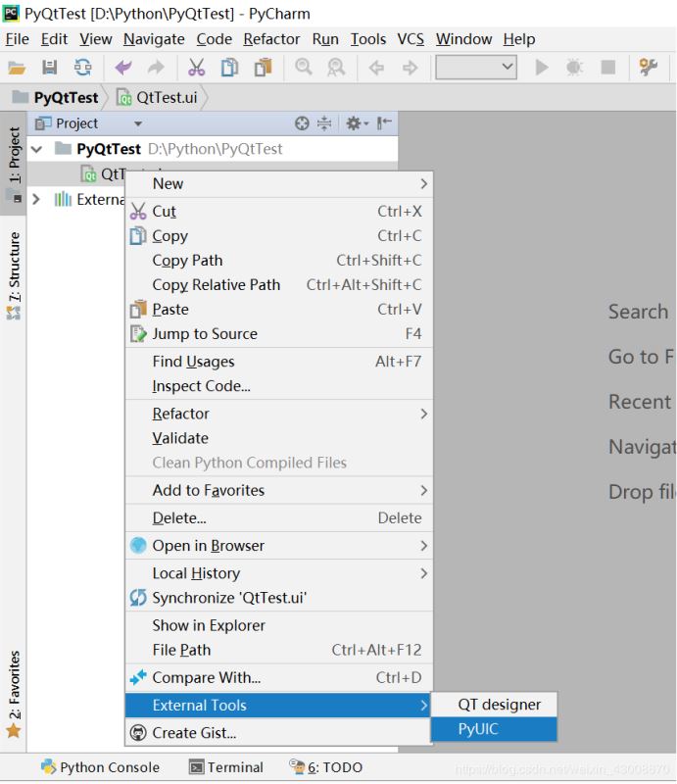Click the Save All toolbar icon
Screen dimensions: 677x784
click(x=50, y=68)
